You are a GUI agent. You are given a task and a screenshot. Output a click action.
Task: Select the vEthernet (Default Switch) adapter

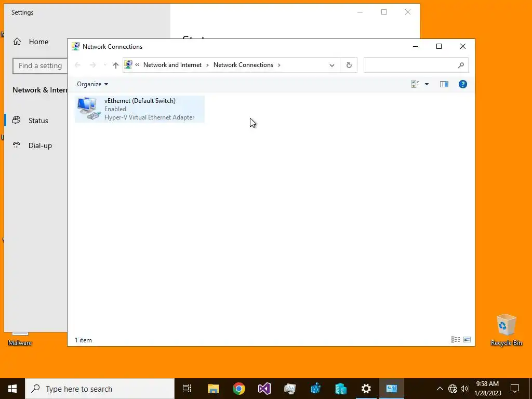coord(139,109)
